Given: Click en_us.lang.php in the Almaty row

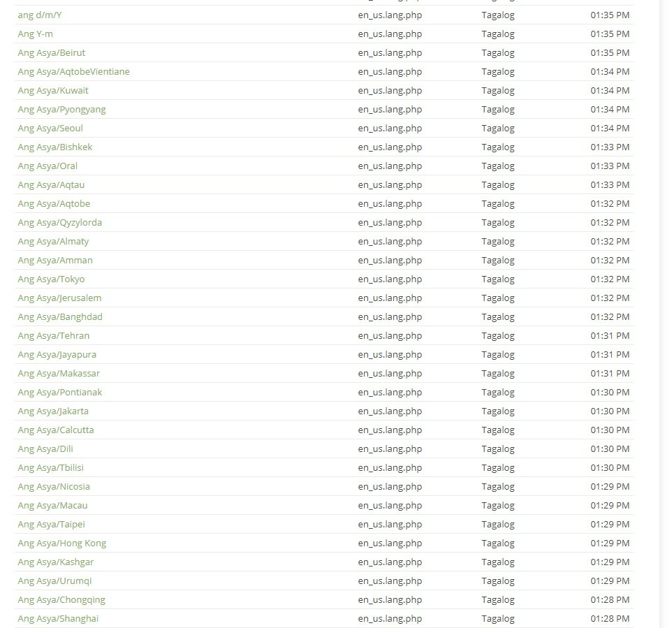Looking at the screenshot, I should point(390,241).
